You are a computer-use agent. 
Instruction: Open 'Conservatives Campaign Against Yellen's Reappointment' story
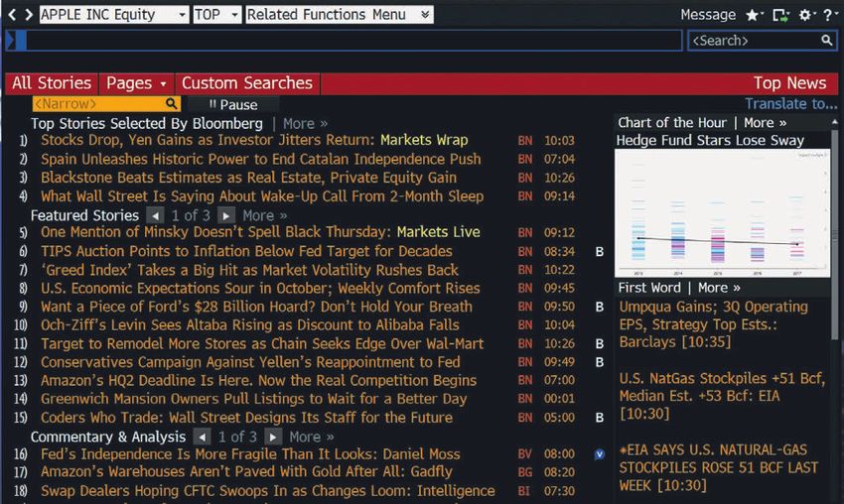[x=250, y=362]
